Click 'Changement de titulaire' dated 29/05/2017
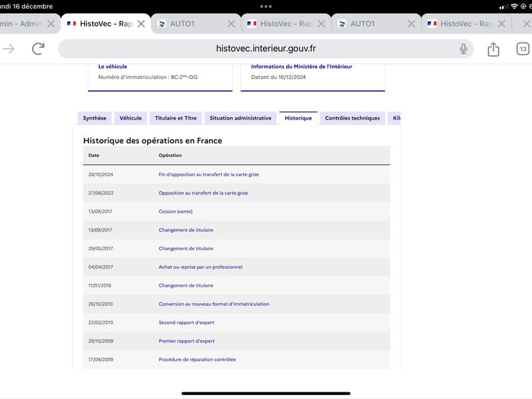 tap(186, 248)
